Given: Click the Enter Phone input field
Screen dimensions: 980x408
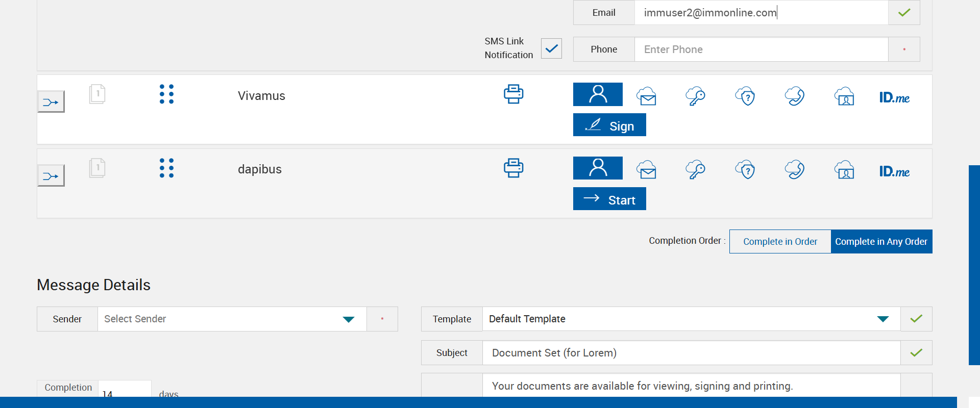Looking at the screenshot, I should (x=761, y=49).
